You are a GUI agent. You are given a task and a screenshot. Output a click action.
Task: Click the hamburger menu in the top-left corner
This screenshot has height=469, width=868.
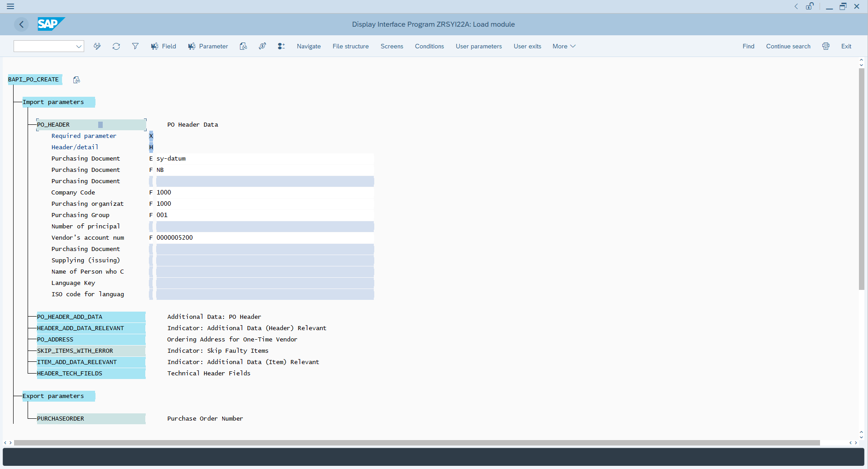10,6
